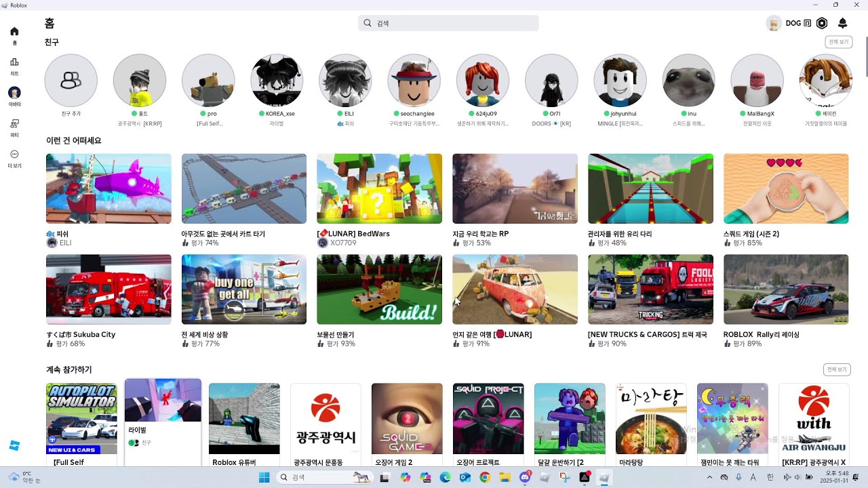The width and height of the screenshot is (868, 488).
Task: Click the game title 스쿼드 게임 (시즌 2)
Action: (751, 234)
